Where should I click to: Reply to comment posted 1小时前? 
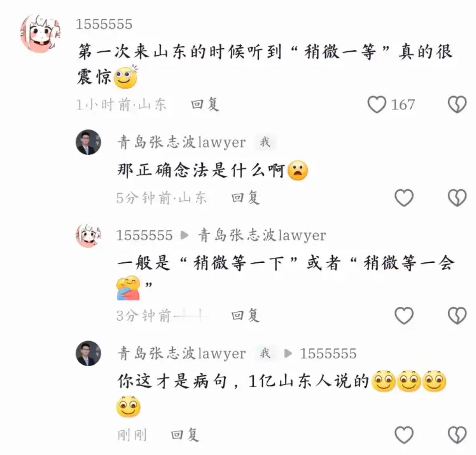point(205,104)
